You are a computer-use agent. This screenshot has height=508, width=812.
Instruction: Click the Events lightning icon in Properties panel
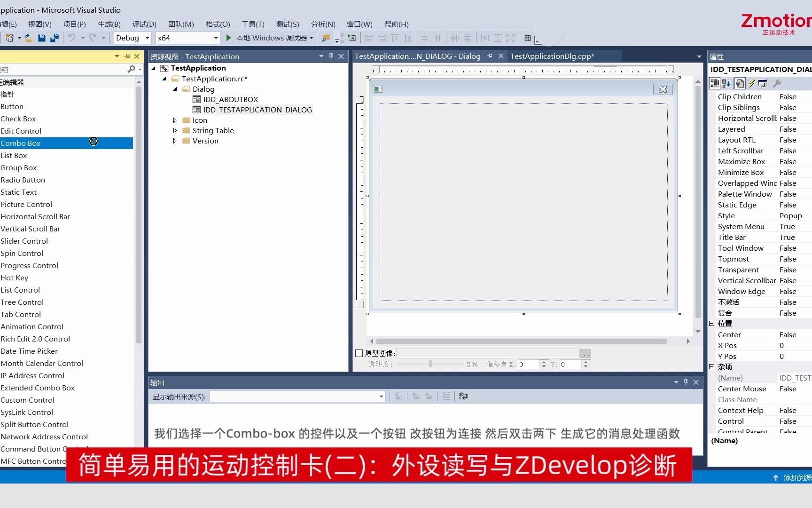click(x=751, y=83)
